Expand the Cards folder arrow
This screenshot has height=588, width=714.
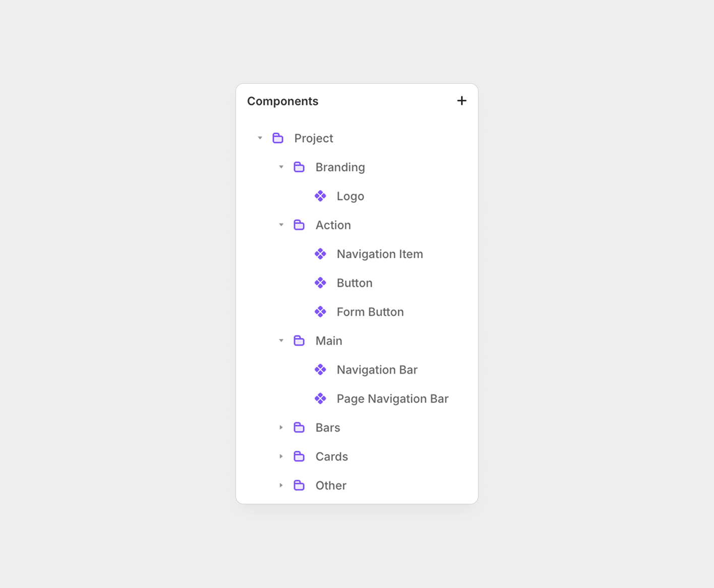pyautogui.click(x=281, y=456)
